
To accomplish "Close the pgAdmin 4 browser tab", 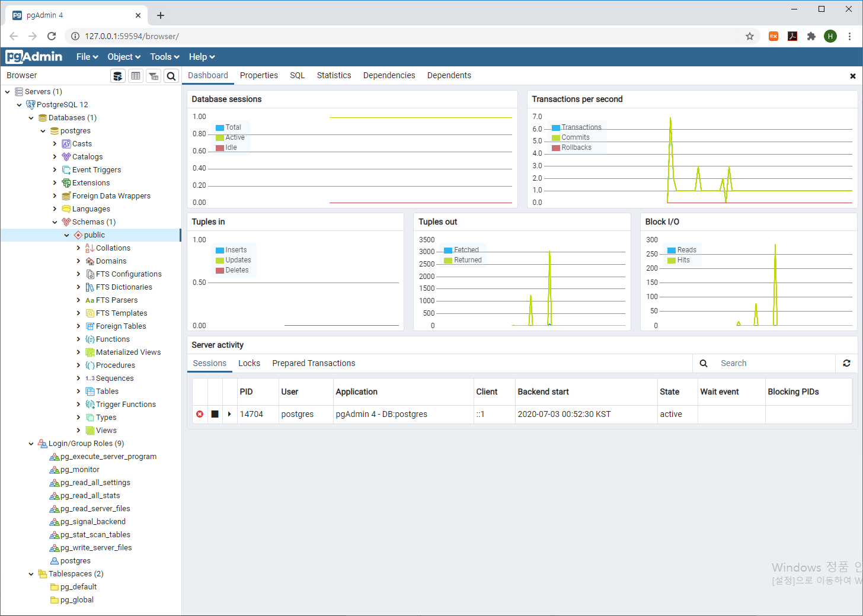I will click(x=138, y=15).
